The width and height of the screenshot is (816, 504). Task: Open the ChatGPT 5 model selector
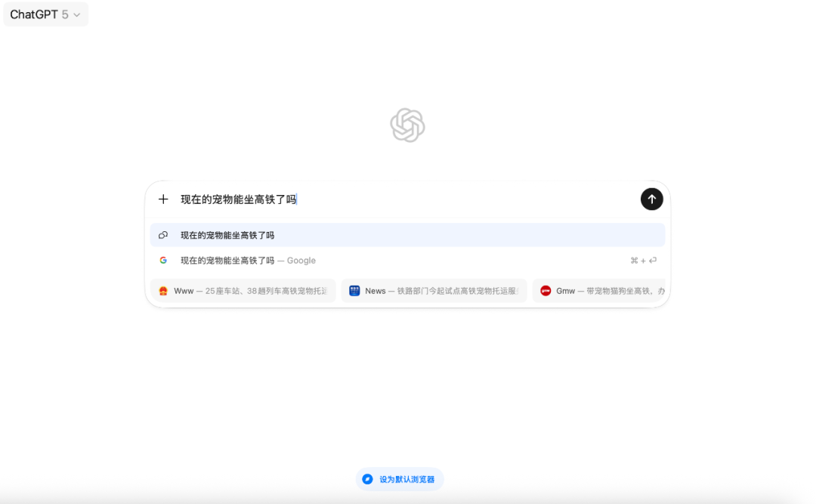point(45,14)
